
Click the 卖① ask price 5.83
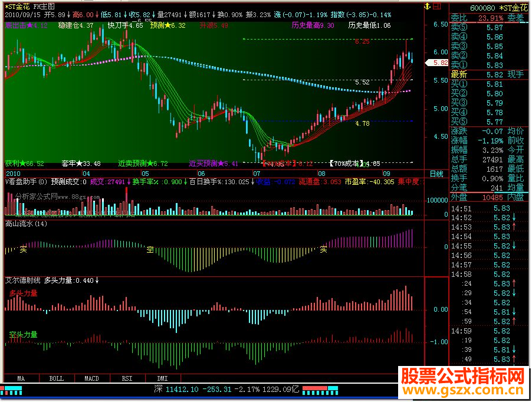click(495, 65)
